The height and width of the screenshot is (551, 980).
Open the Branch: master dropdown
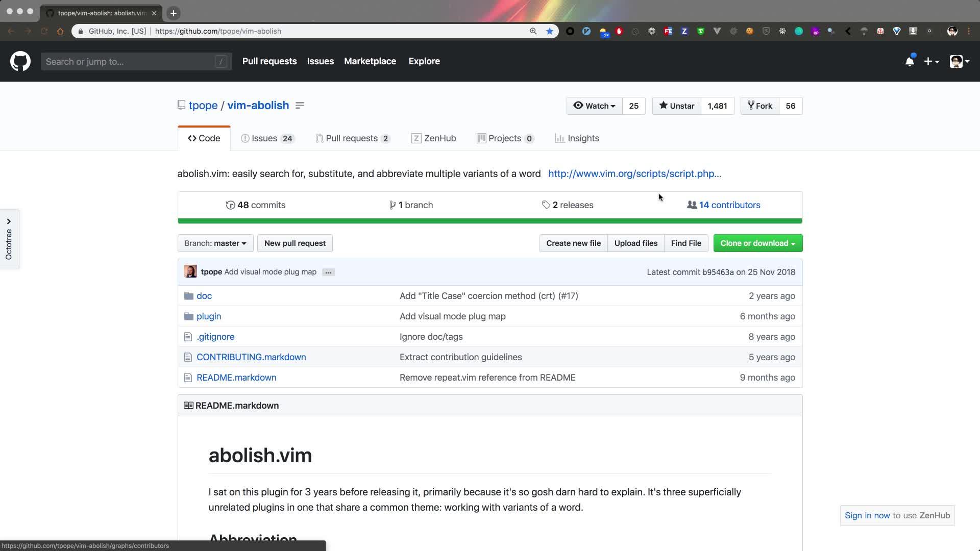pos(215,243)
